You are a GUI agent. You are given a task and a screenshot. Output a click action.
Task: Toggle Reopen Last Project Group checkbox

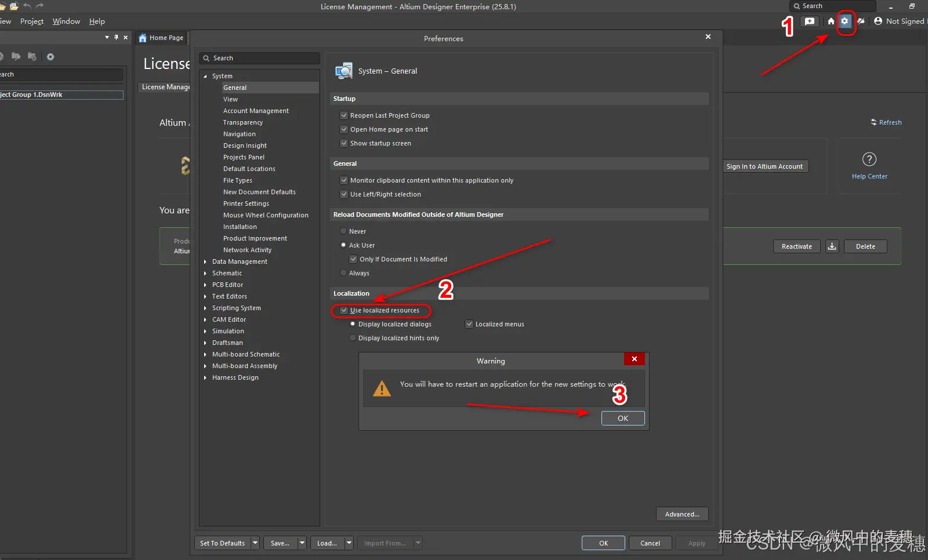click(x=344, y=115)
